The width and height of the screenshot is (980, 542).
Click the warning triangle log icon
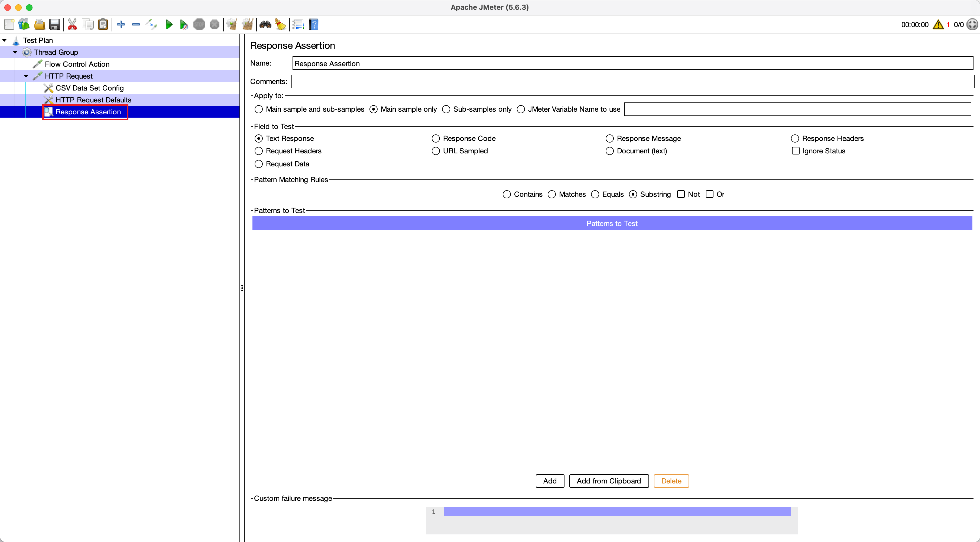coord(938,25)
